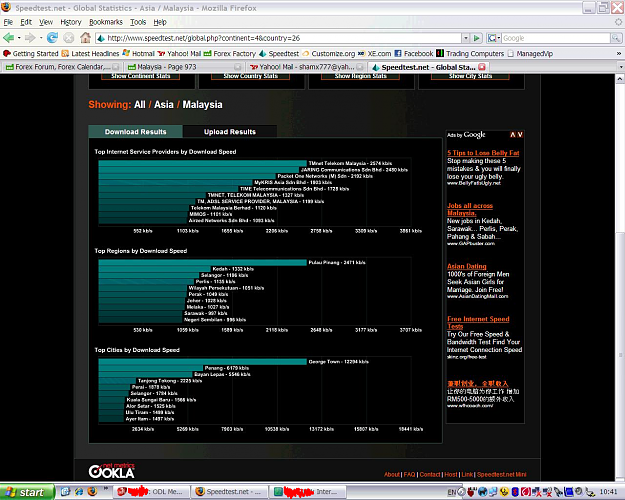Click the FAQ footer link
Image resolution: width=625 pixels, height=500 pixels.
[409, 474]
